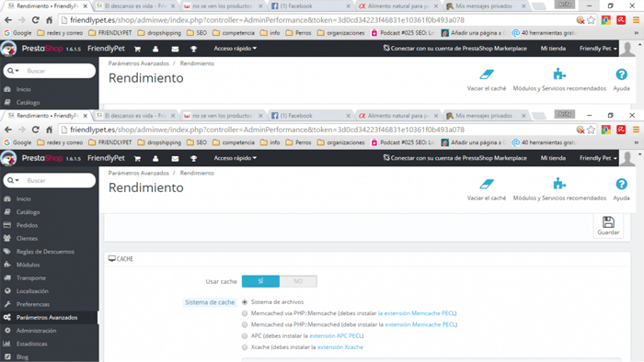The width and height of the screenshot is (644, 362).
Task: Open Módulos y Servicios recomendados puzzle icon
Action: tap(559, 184)
